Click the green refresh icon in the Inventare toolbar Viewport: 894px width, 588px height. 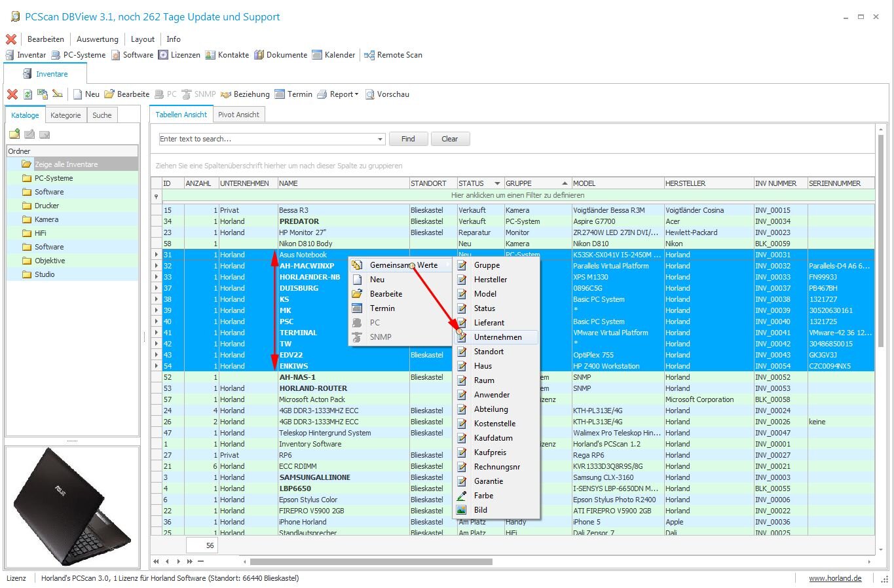tap(28, 94)
